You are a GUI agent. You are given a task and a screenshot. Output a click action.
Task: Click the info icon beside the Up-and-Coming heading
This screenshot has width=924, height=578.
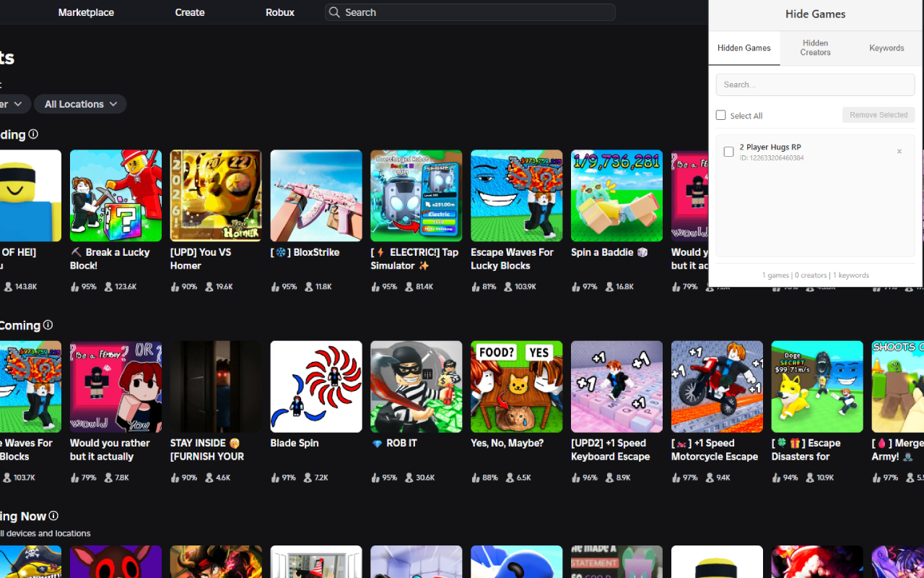pos(48,325)
